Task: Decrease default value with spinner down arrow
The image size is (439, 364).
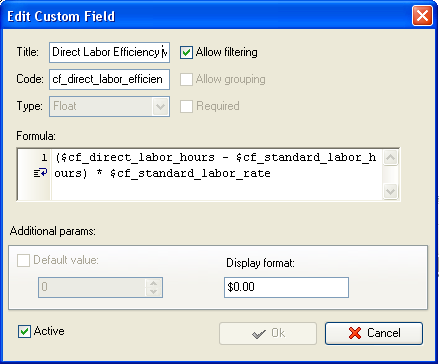Action: 153,292
